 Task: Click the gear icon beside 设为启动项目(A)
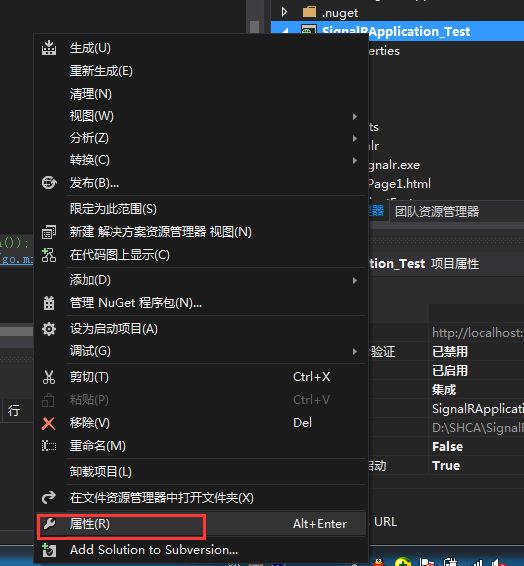click(x=49, y=329)
